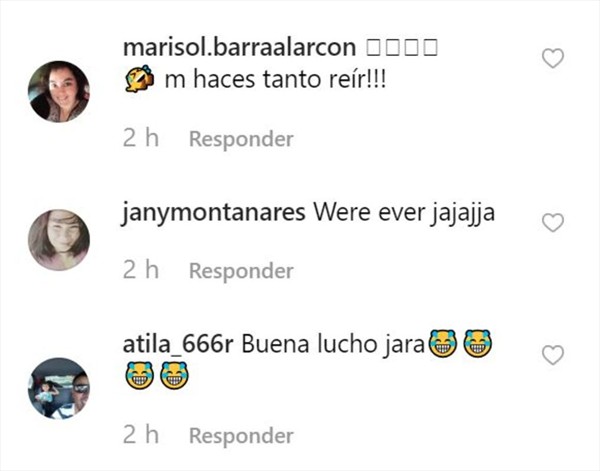Screen dimensions: 600x471
Task: View atila_666r's profile photo
Action: coord(59,388)
